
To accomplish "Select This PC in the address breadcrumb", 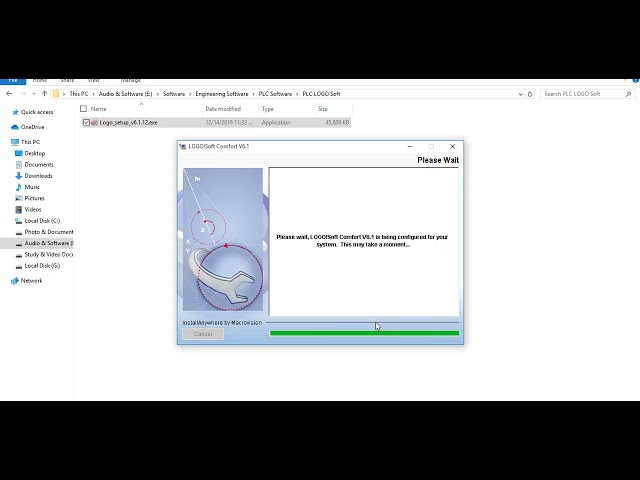I will tap(79, 94).
